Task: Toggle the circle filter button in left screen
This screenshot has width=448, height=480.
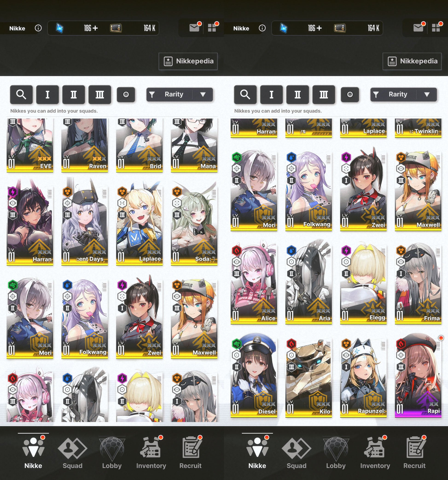Action: click(126, 94)
